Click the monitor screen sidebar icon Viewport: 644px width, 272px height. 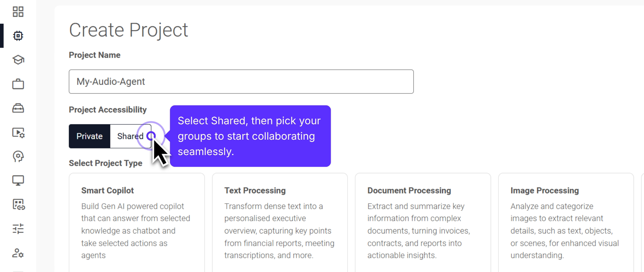(18, 181)
